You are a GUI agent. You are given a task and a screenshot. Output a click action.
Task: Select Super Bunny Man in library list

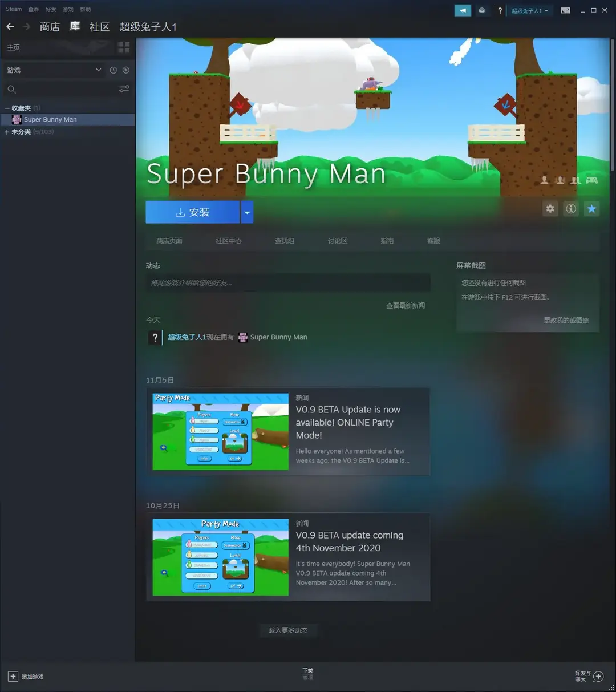(x=67, y=119)
